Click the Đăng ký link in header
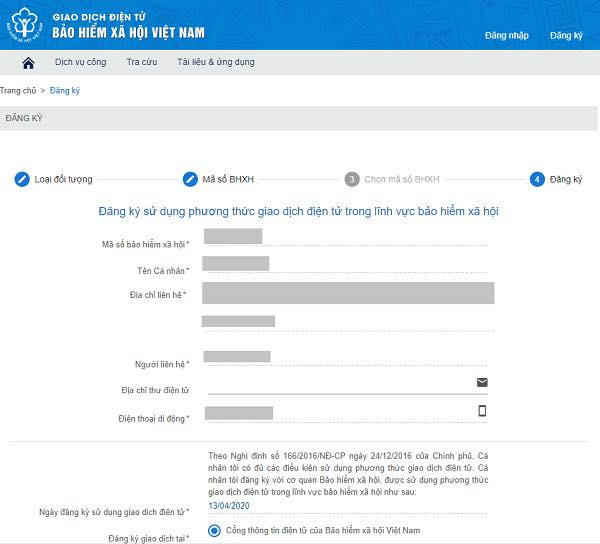The height and width of the screenshot is (544, 600). [566, 36]
